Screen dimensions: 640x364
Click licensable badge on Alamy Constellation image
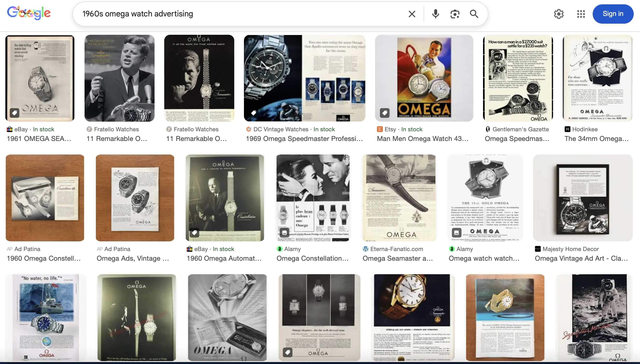click(284, 232)
